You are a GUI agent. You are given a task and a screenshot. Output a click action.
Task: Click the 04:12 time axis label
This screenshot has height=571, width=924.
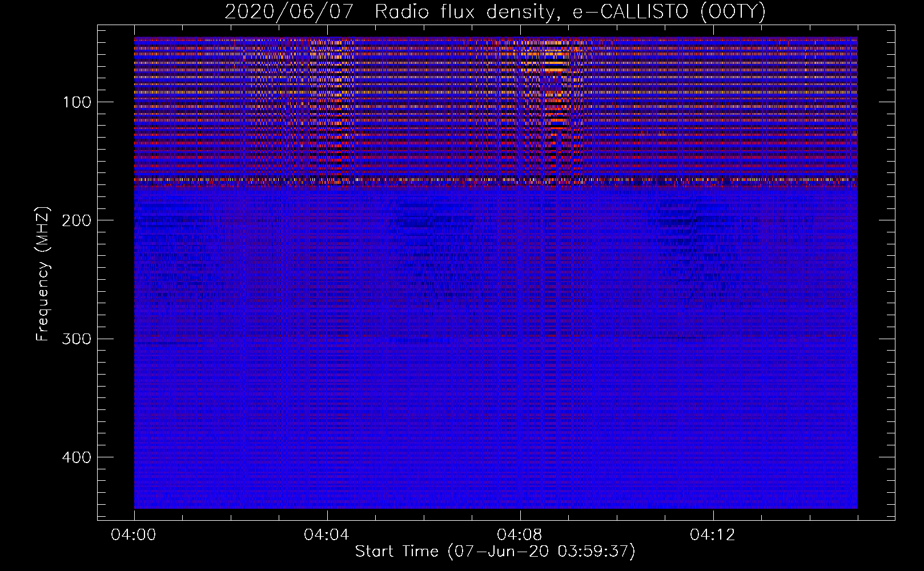[x=713, y=535]
